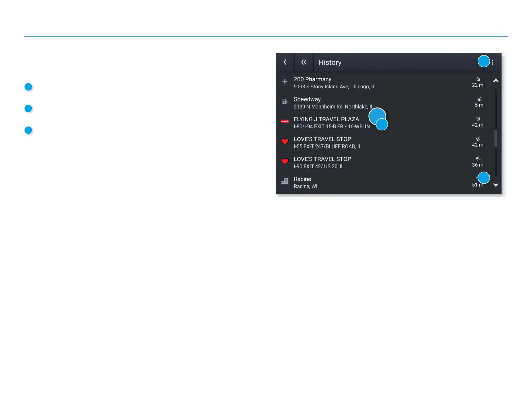Tap the heart icon for I-55 Love's Travel Stop
This screenshot has height=411, width=532.
[285, 141]
